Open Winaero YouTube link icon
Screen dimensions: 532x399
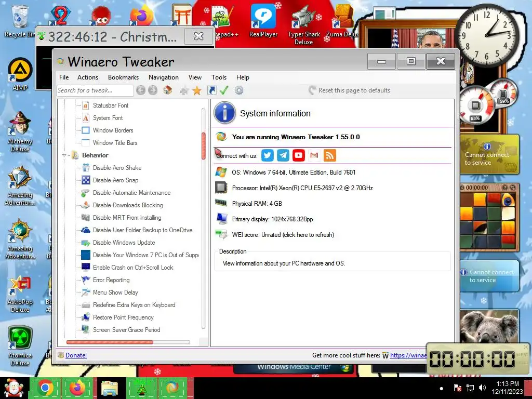(299, 155)
